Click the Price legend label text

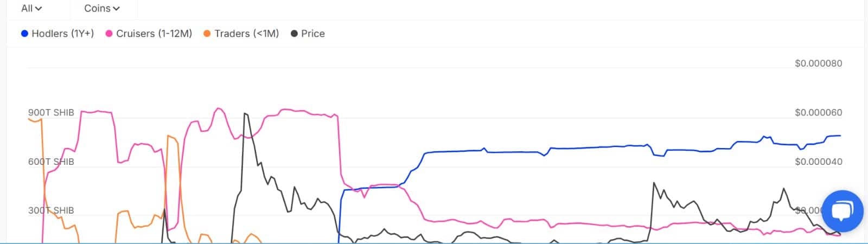coord(313,34)
